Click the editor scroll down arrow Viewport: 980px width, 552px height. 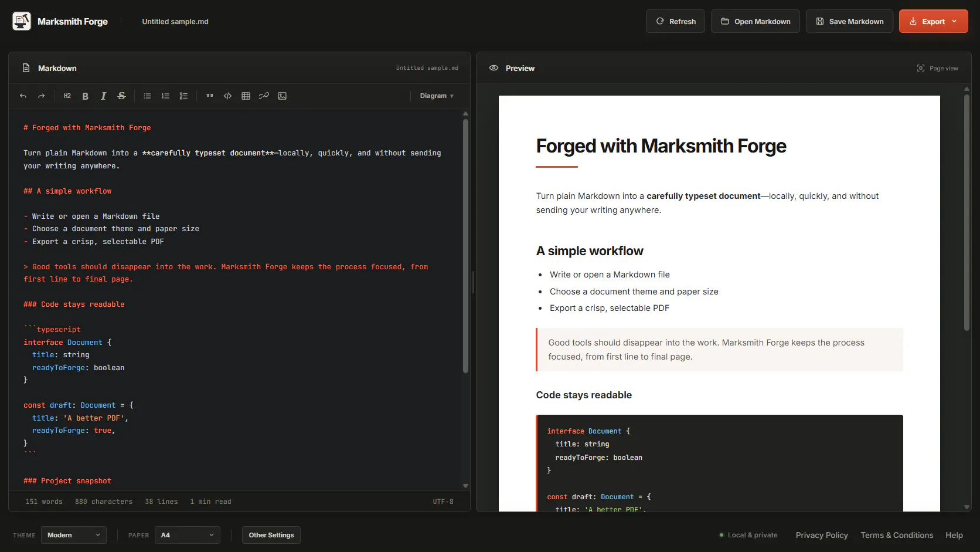(465, 486)
